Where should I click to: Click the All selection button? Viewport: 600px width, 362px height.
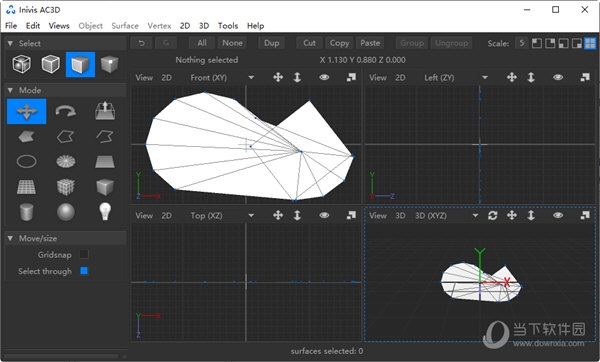202,43
